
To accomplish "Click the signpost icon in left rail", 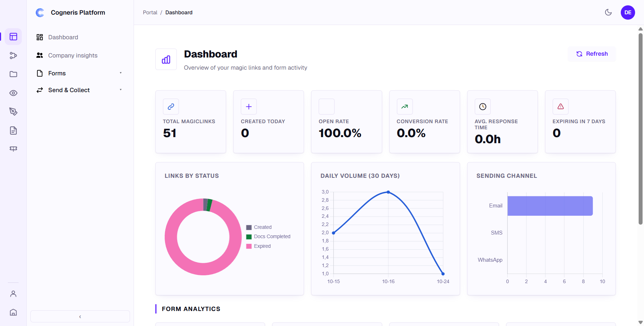I will [x=13, y=149].
